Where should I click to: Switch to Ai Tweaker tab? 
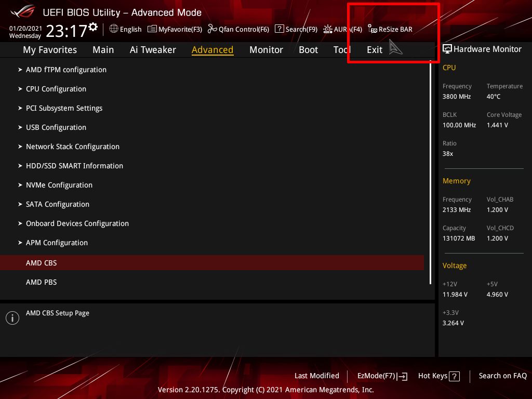click(x=153, y=50)
